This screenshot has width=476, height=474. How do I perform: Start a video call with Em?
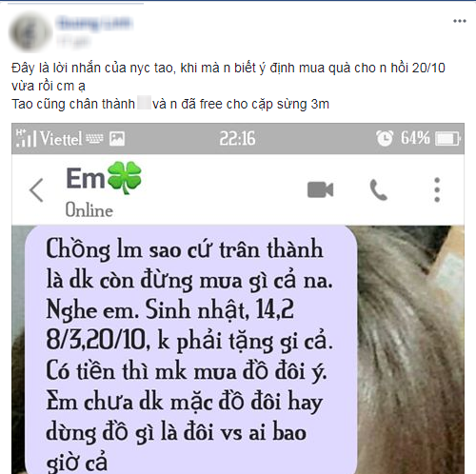[320, 189]
